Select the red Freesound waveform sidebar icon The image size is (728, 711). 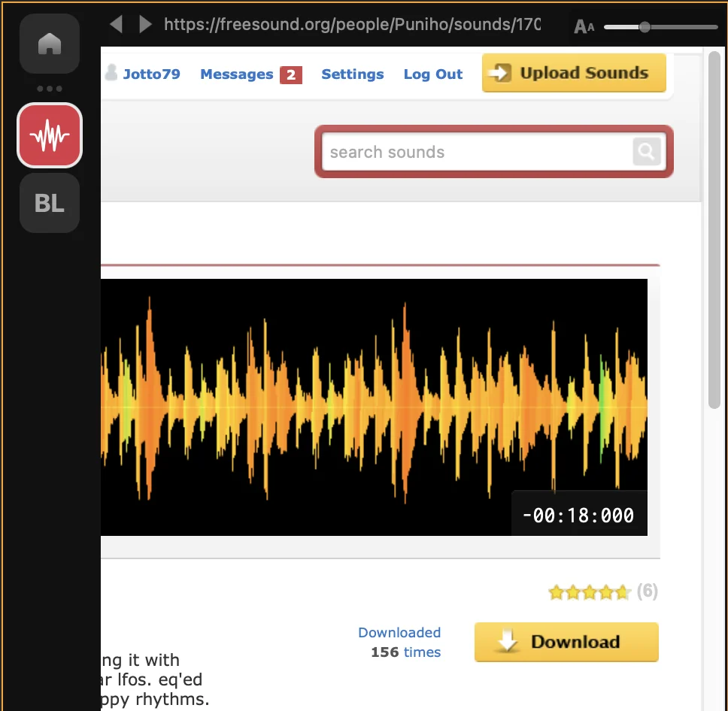click(x=50, y=135)
